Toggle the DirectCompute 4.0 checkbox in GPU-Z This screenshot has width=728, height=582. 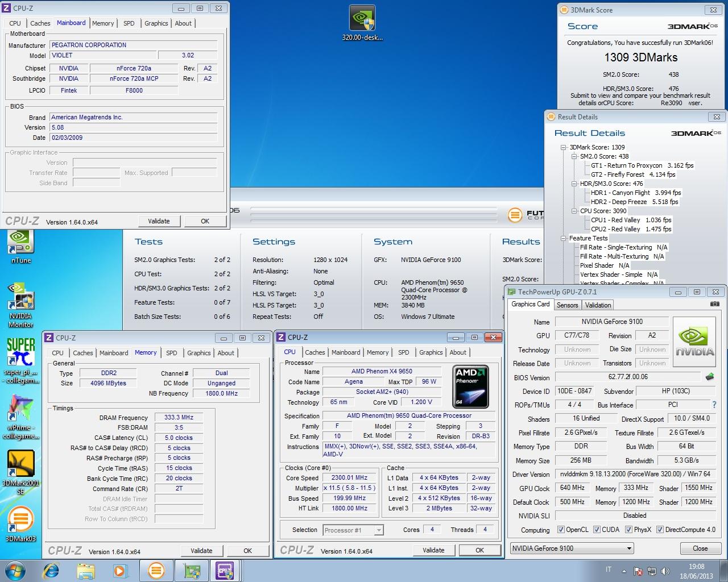click(660, 530)
